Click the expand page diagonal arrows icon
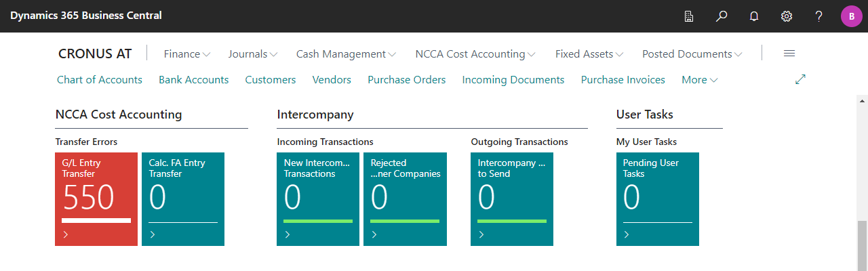Viewport: 868px width, 271px height. (800, 80)
